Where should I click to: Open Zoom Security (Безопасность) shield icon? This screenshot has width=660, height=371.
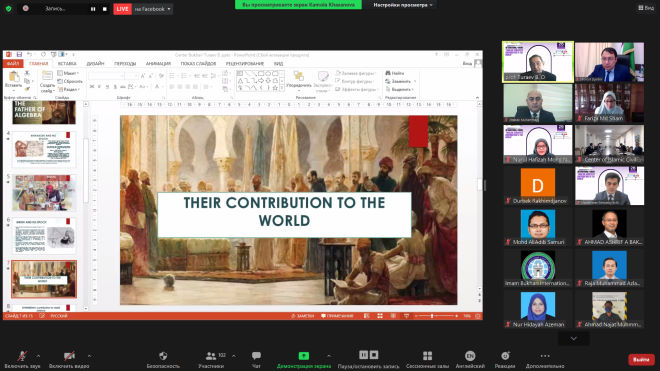163,356
